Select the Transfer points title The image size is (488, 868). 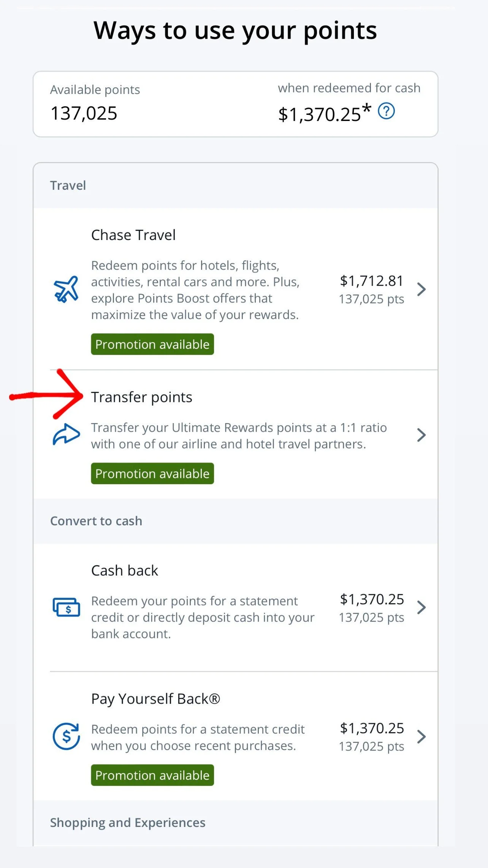[142, 397]
